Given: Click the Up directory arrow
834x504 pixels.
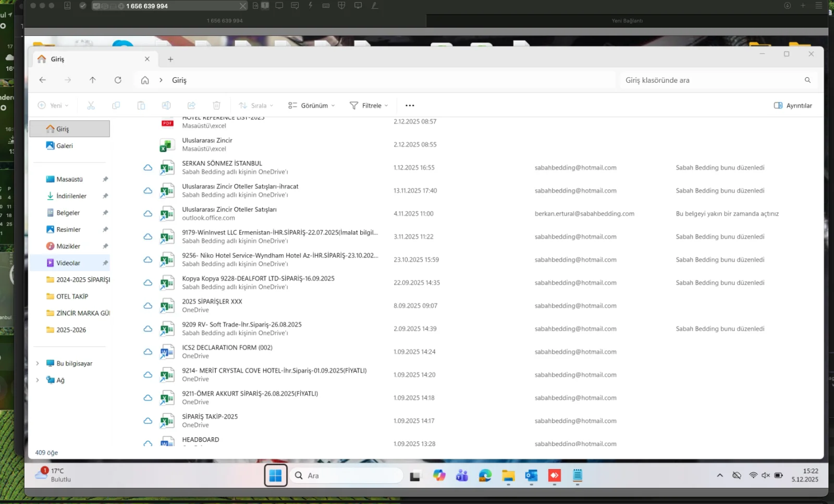Looking at the screenshot, I should [x=93, y=80].
